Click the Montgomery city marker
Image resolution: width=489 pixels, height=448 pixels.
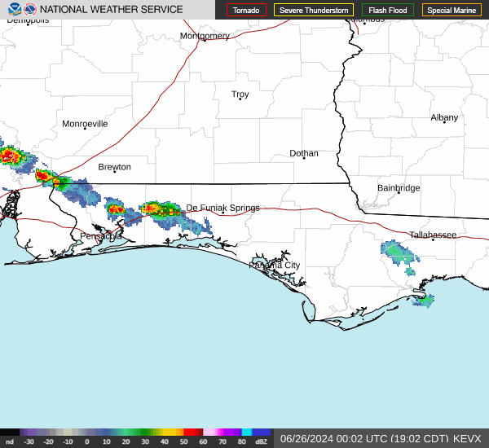[204, 41]
